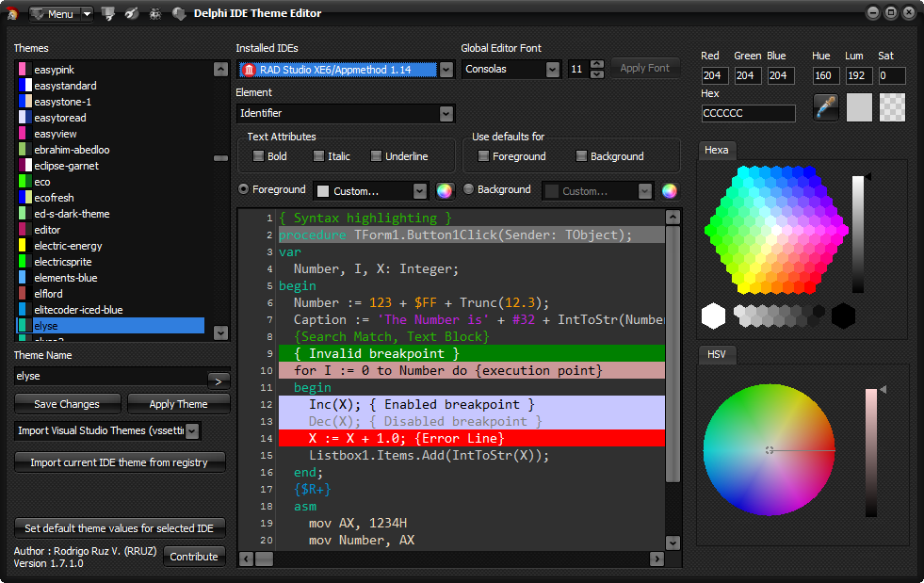The width and height of the screenshot is (924, 583).
Task: Click the HSV value vertical slider
Action: 871,453
